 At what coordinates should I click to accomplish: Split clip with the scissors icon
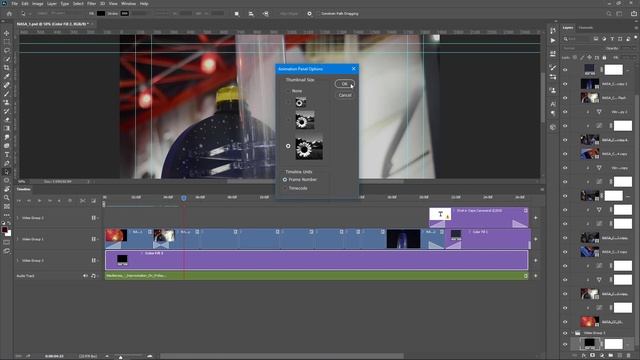(x=82, y=201)
